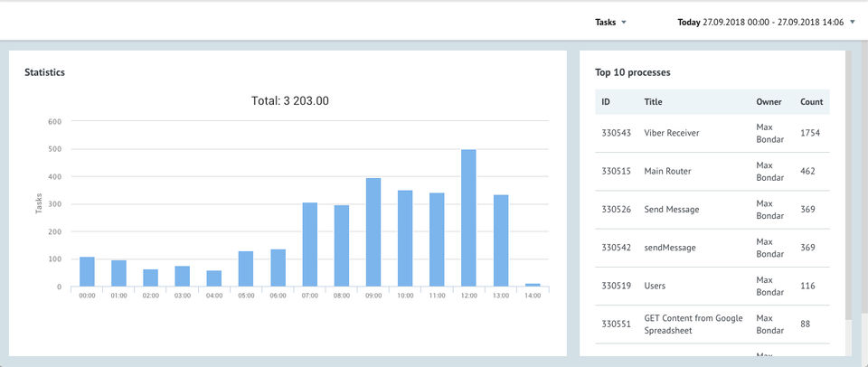
Task: Open GET Content from Google Spreadsheet process
Action: coord(693,325)
